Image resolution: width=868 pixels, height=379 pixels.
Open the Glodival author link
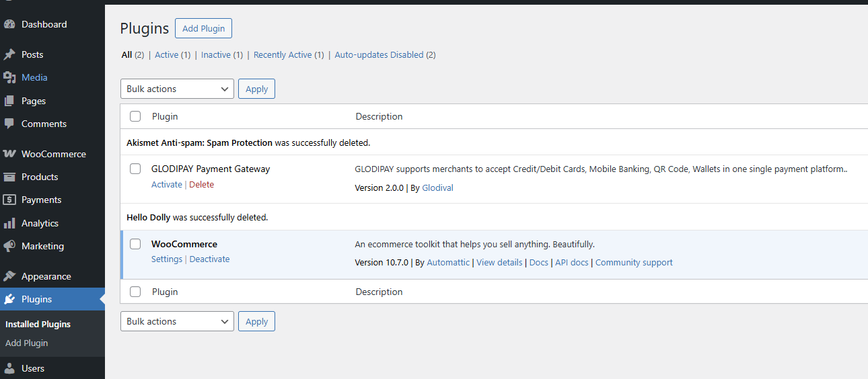pyautogui.click(x=437, y=188)
